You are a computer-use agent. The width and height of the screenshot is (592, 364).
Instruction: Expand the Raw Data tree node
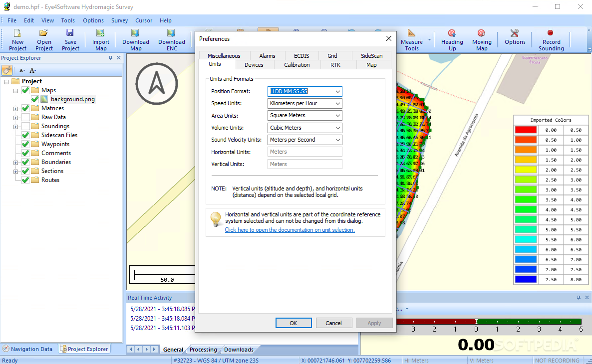(x=15, y=118)
